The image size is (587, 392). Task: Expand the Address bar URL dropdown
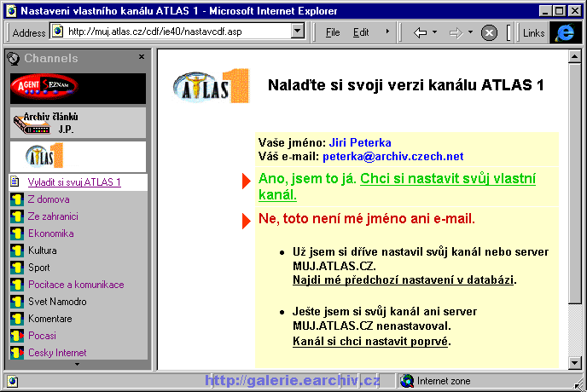tap(298, 31)
